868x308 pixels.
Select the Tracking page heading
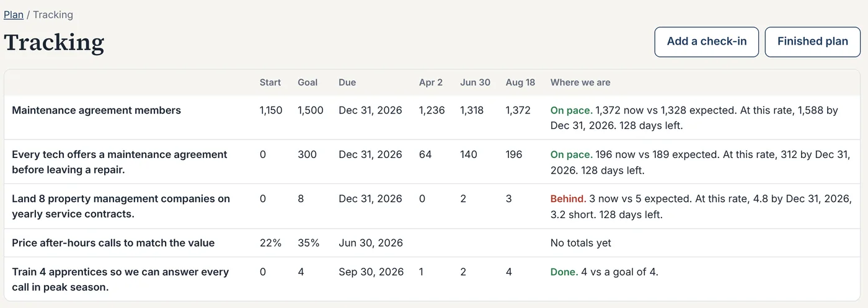click(54, 42)
